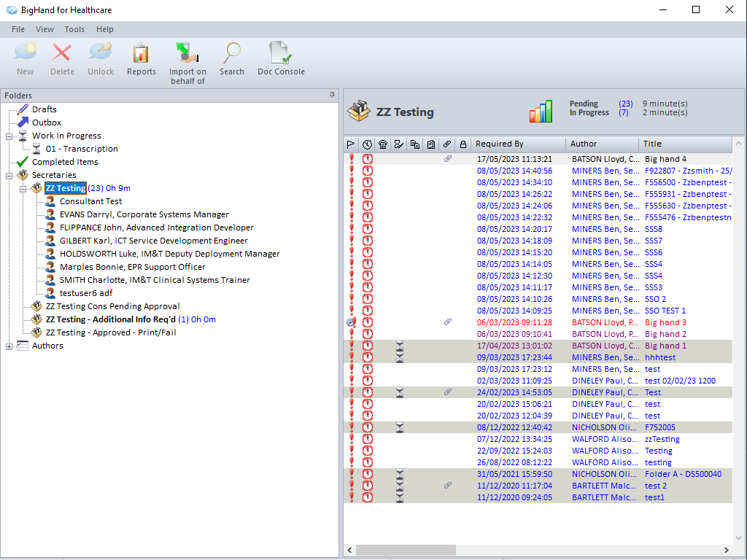747x560 pixels.
Task: Select GILBERT Karl, ICT Service Development Engineer
Action: (153, 241)
